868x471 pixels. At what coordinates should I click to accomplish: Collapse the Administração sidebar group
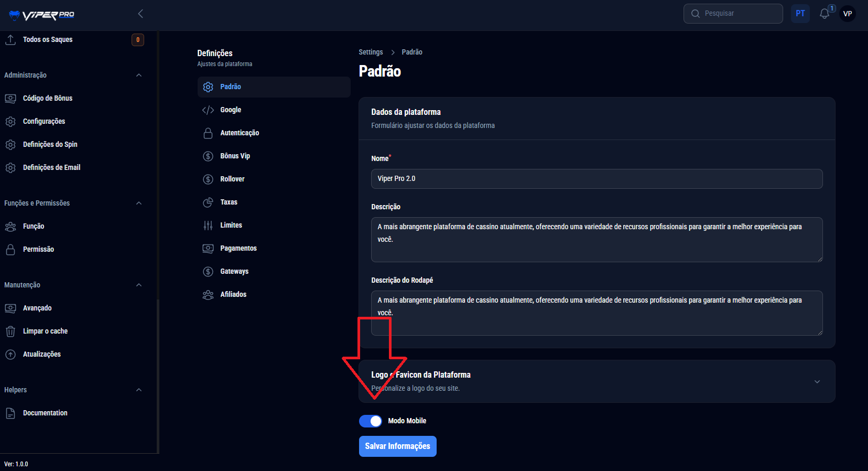pyautogui.click(x=139, y=75)
